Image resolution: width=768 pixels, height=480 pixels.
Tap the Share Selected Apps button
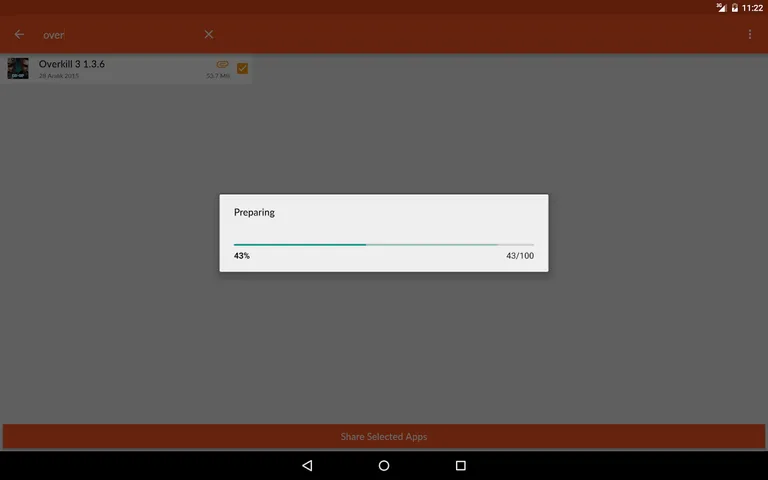tap(384, 436)
